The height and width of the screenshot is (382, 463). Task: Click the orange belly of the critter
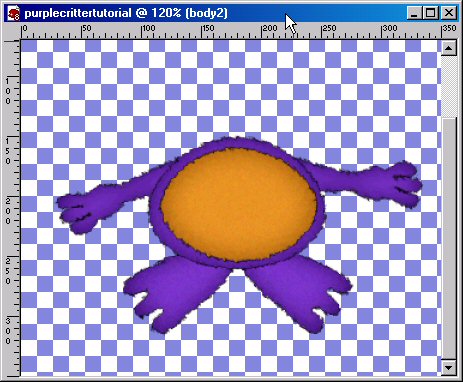point(239,204)
